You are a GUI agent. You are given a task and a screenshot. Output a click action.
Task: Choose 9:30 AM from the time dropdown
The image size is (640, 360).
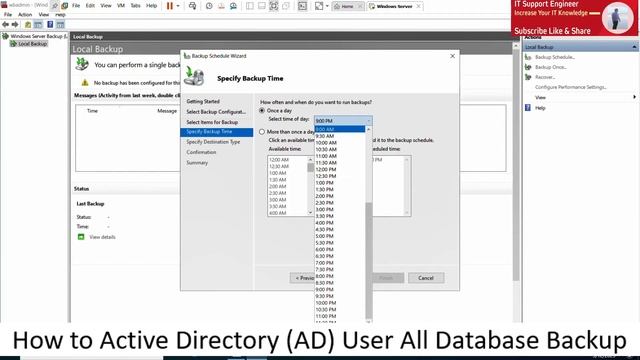click(x=340, y=136)
